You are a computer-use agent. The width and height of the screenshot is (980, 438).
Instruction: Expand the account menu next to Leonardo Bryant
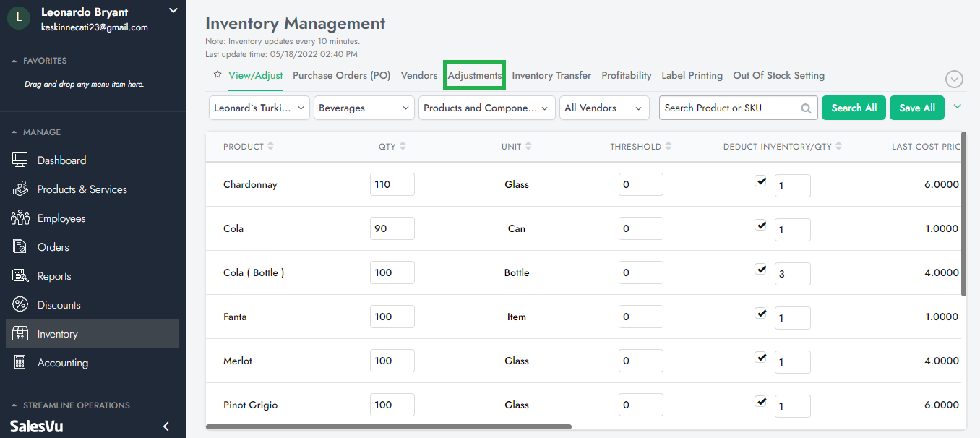(173, 11)
